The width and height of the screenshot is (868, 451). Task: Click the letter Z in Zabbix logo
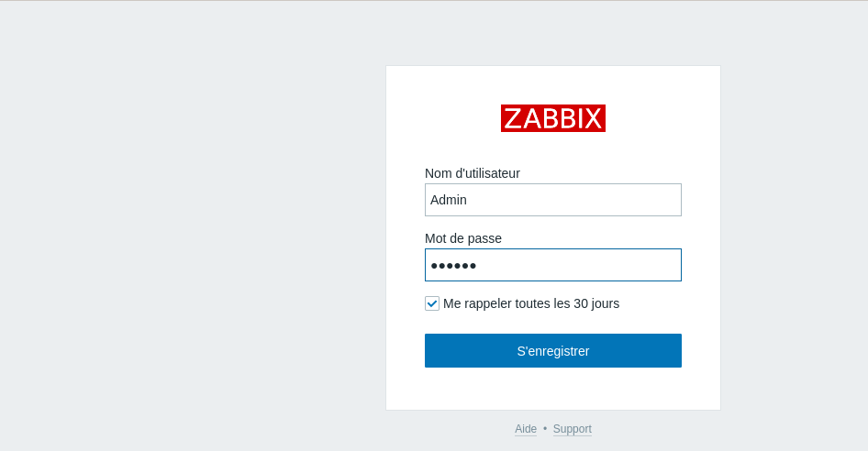pyautogui.click(x=513, y=118)
